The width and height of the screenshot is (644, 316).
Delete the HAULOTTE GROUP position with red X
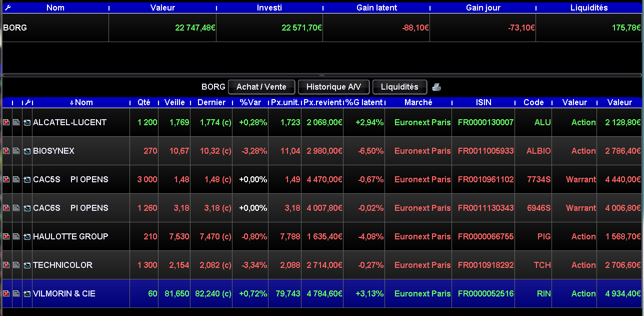(x=6, y=236)
